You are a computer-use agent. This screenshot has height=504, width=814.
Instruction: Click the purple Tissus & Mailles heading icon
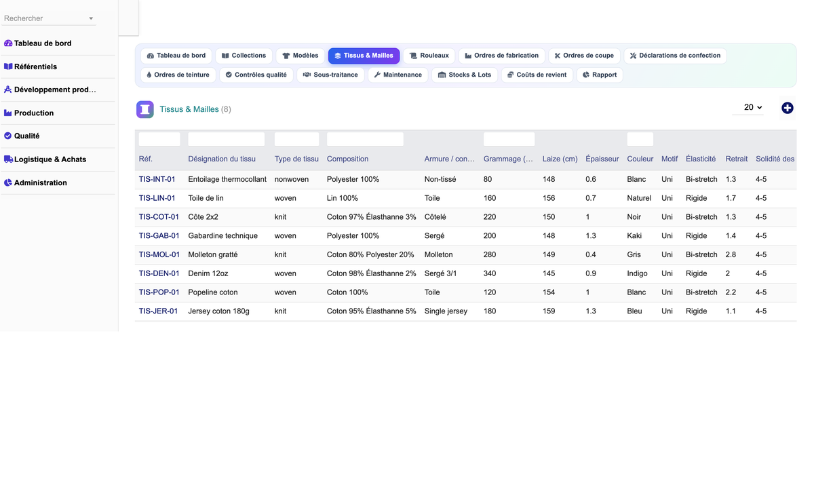click(145, 109)
